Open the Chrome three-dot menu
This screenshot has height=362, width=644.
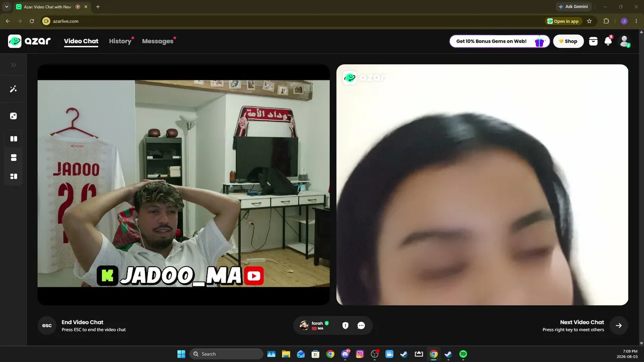636,21
